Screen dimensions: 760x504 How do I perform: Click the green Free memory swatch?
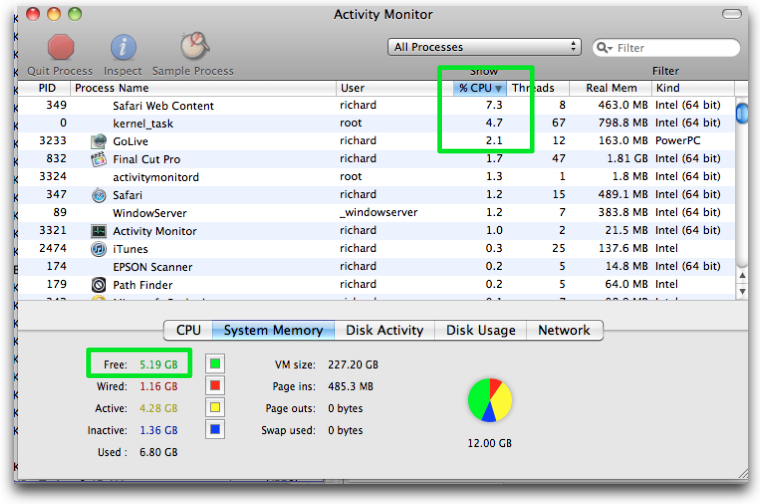[x=215, y=364]
